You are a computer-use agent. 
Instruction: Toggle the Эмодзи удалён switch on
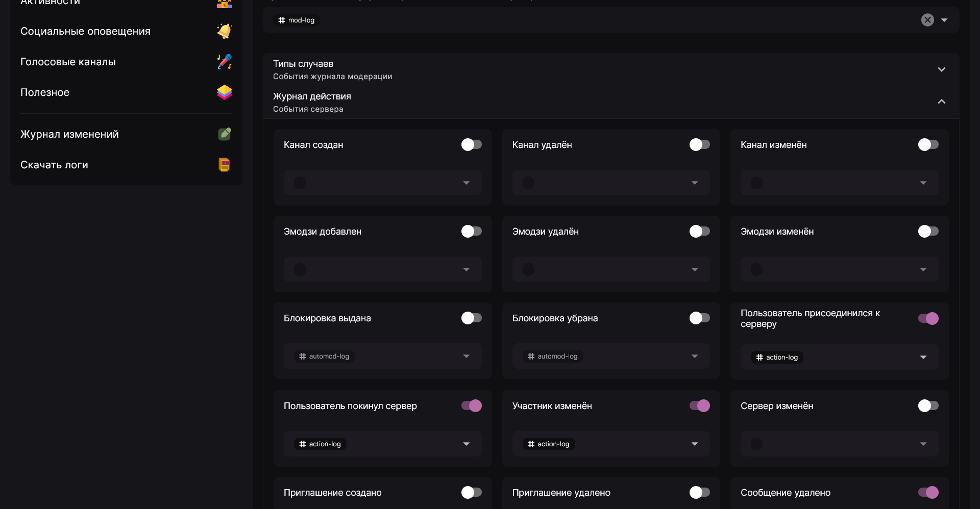(699, 232)
